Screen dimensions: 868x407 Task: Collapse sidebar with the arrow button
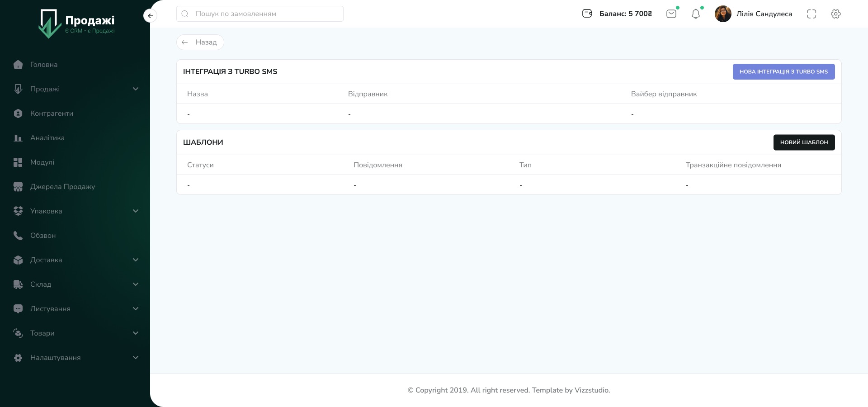pos(150,16)
